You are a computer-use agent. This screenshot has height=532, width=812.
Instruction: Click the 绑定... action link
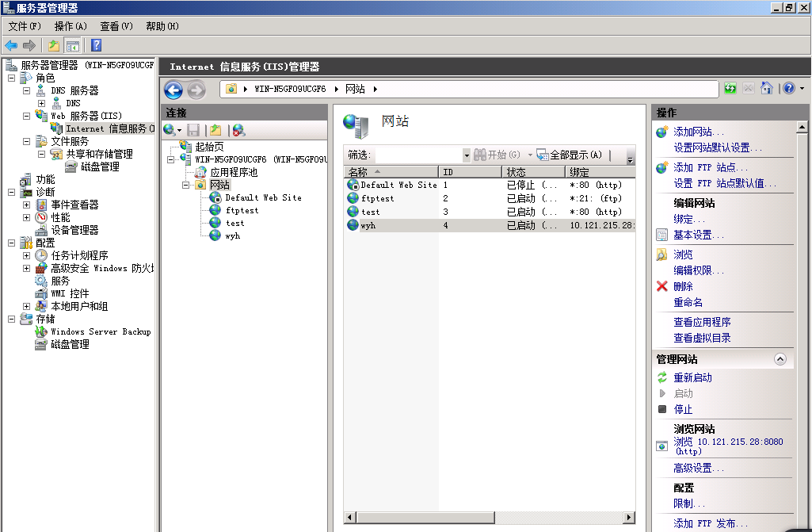coord(688,219)
